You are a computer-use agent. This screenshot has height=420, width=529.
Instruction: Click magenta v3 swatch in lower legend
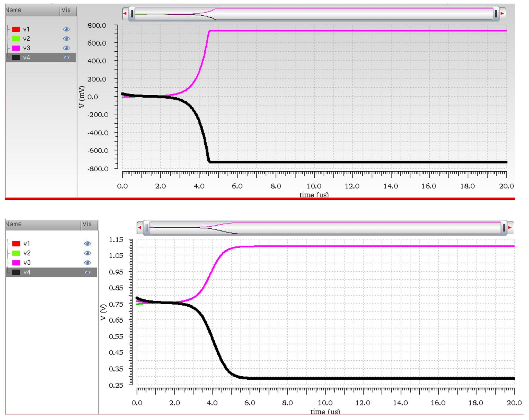click(x=16, y=263)
